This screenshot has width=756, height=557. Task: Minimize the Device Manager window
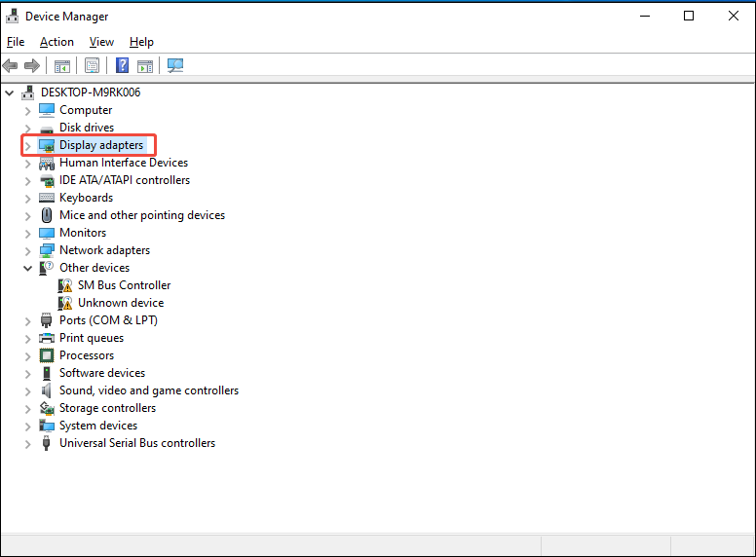pyautogui.click(x=645, y=16)
